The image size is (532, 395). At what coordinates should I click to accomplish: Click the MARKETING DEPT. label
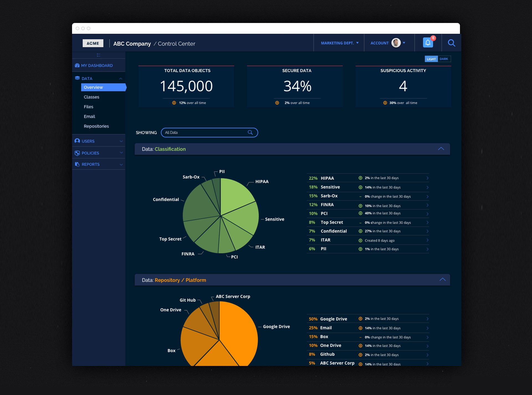pos(337,43)
